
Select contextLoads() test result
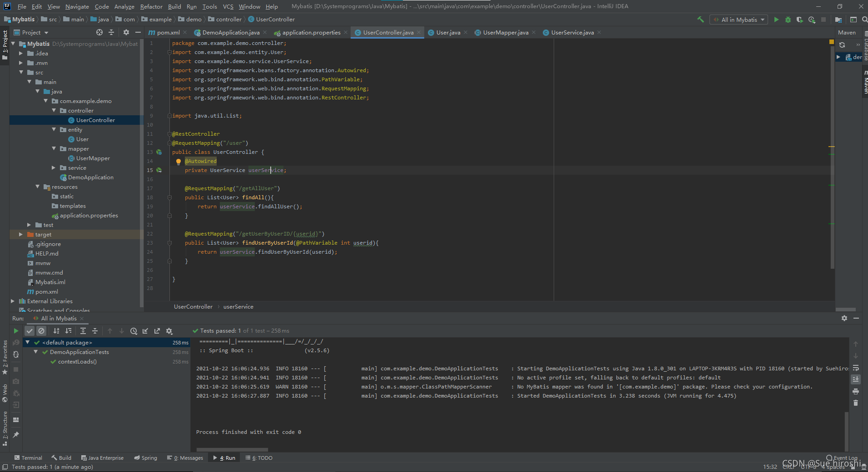(77, 361)
